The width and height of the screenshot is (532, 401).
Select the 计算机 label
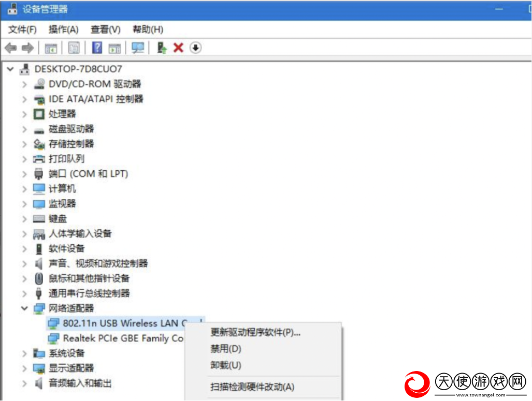pos(62,189)
